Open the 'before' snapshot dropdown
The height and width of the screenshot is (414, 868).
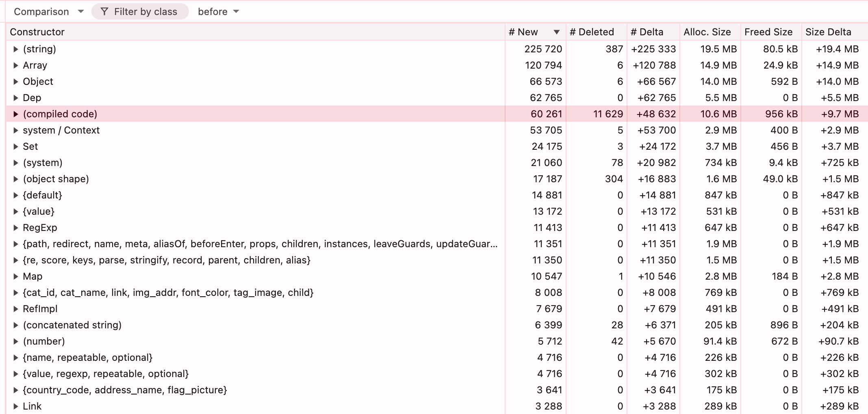pyautogui.click(x=218, y=12)
